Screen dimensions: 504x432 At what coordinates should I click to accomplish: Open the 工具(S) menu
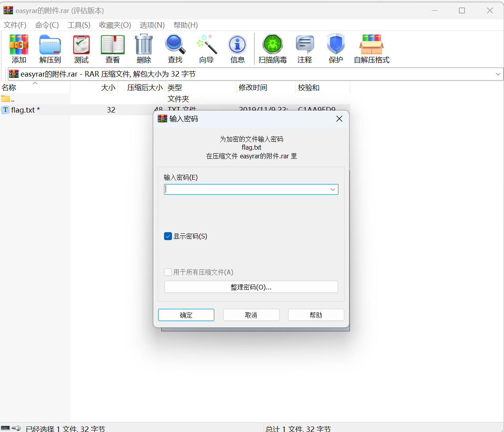79,25
